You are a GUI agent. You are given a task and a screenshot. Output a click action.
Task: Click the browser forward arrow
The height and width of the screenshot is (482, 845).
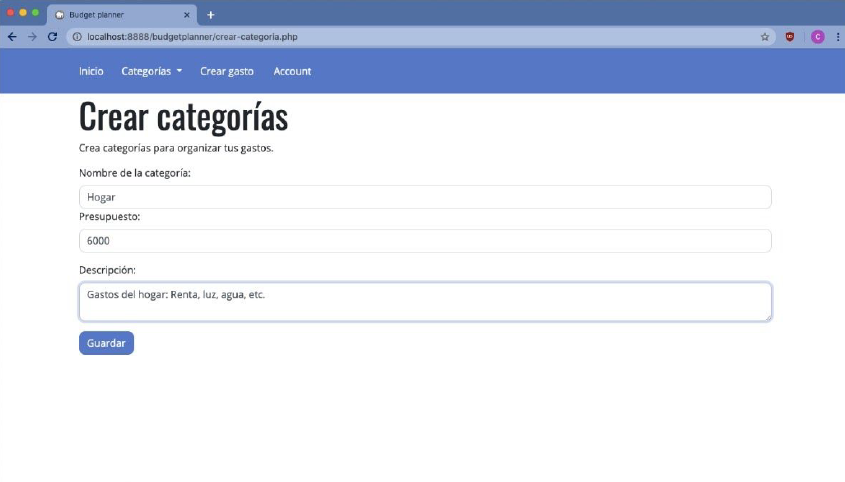(x=32, y=37)
